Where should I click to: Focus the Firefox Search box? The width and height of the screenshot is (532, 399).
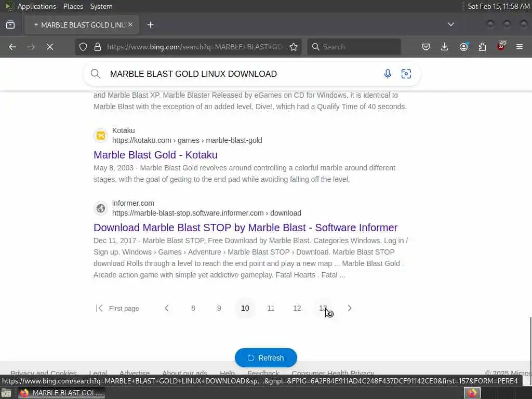pos(354,47)
